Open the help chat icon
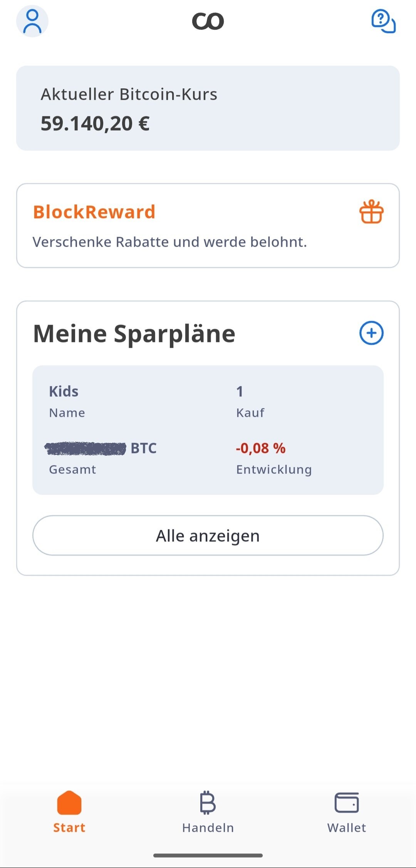The height and width of the screenshot is (868, 416). [x=383, y=21]
